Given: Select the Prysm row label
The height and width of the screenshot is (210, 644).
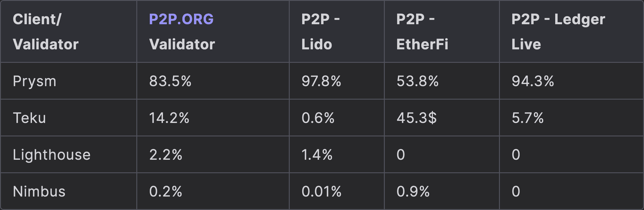Looking at the screenshot, I should (35, 81).
